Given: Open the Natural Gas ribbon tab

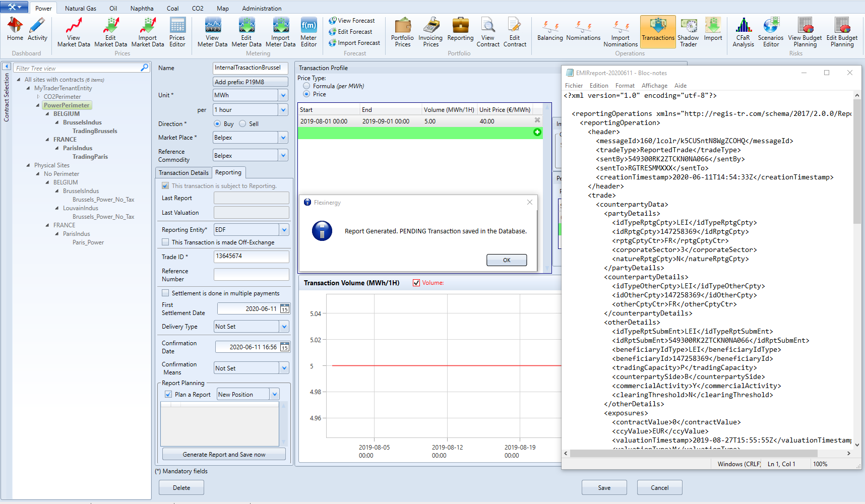Looking at the screenshot, I should (80, 8).
